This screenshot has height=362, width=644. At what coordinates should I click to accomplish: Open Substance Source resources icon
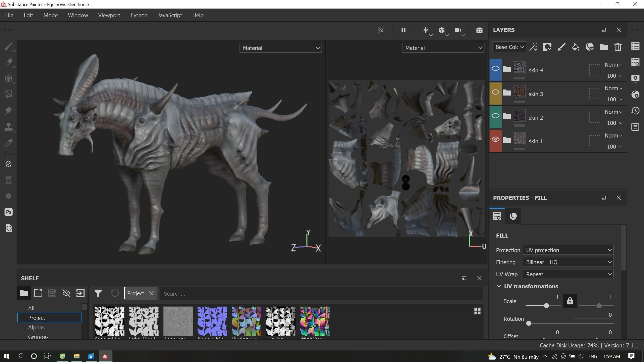coord(9,164)
